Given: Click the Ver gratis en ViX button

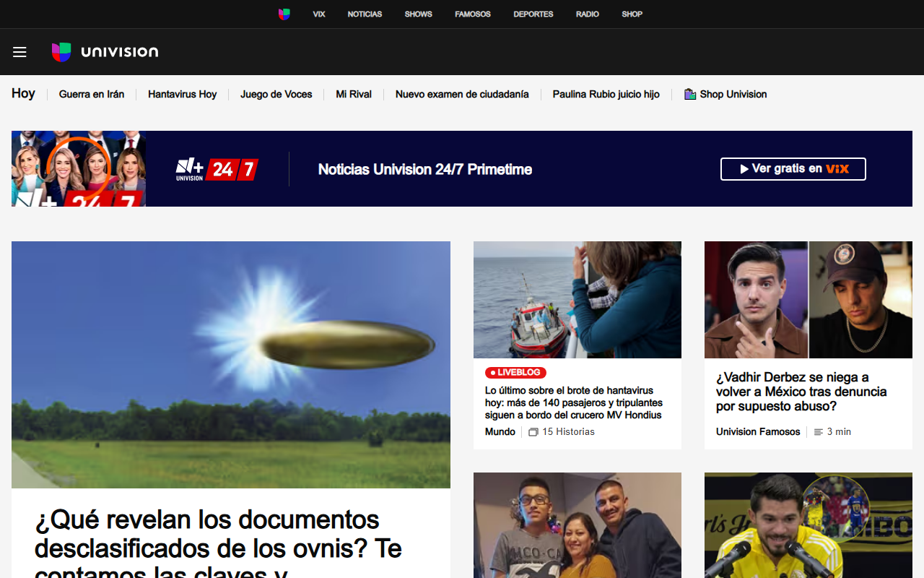Looking at the screenshot, I should pos(793,169).
